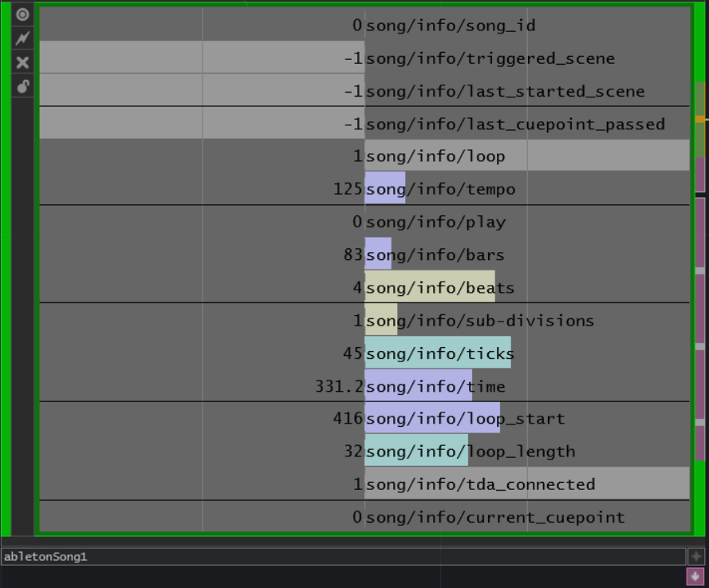Image resolution: width=709 pixels, height=588 pixels.
Task: Click the tempo value 125
Action: tap(348, 189)
